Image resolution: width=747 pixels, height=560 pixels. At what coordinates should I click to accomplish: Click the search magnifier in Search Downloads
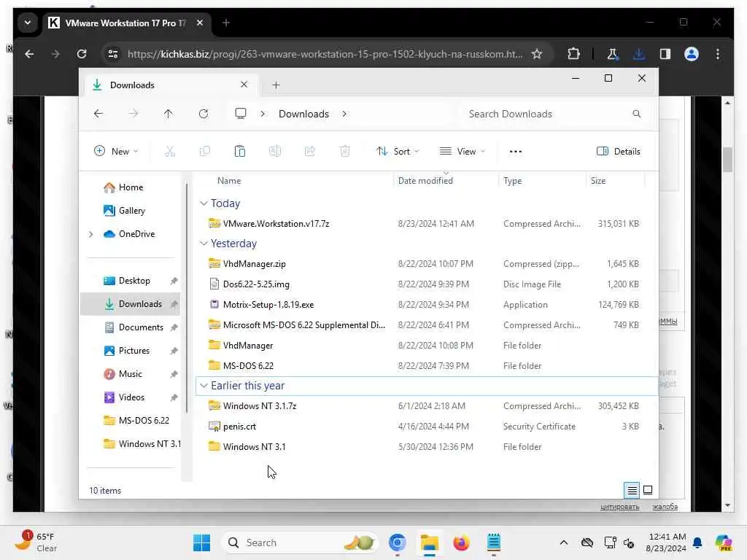tap(636, 114)
